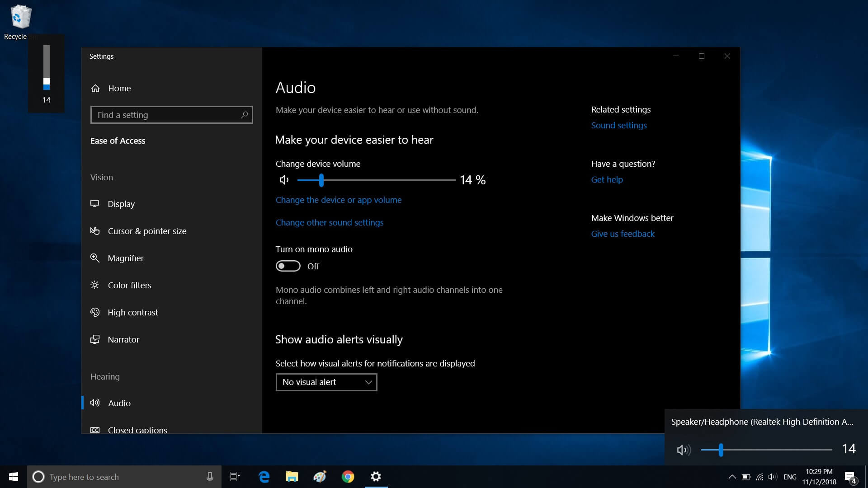The height and width of the screenshot is (488, 868).
Task: Click the Magnifier icon
Action: click(95, 258)
